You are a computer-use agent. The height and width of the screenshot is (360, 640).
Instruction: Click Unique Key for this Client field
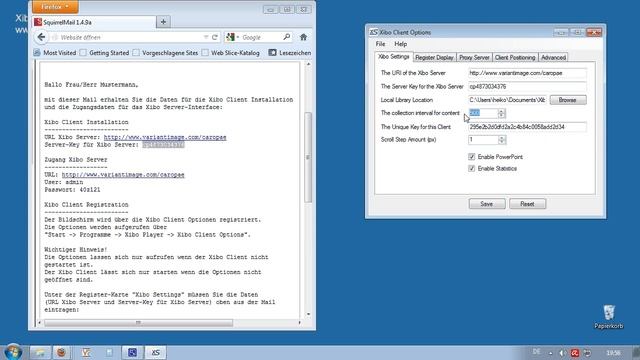coord(527,127)
